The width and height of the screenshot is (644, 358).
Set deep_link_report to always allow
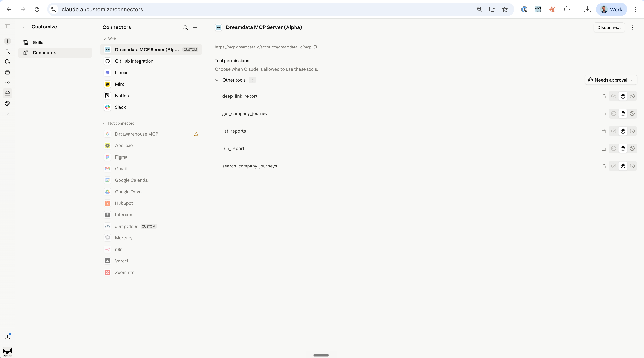pos(614,96)
